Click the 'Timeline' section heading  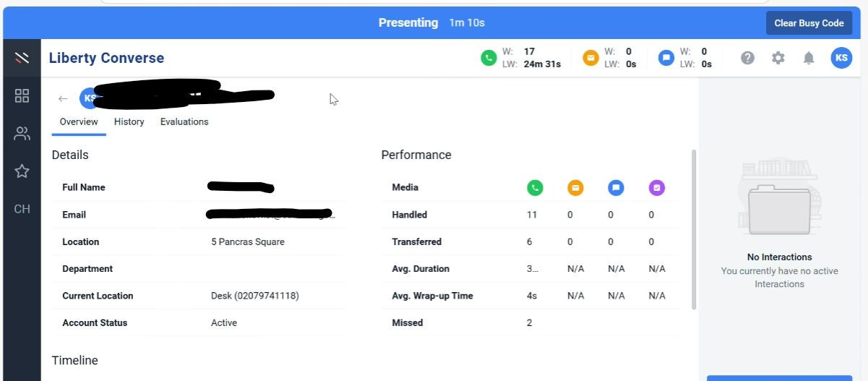pyautogui.click(x=75, y=361)
